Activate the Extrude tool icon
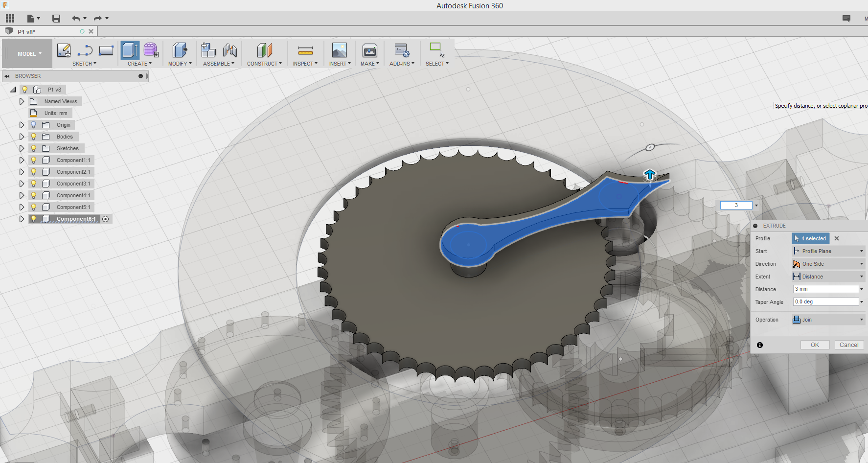This screenshot has width=868, height=463. [130, 50]
